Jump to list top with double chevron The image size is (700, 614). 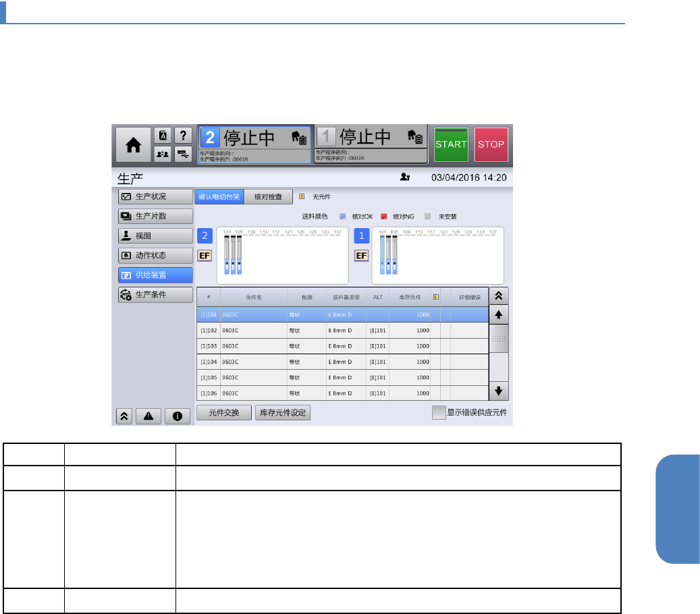point(499,296)
